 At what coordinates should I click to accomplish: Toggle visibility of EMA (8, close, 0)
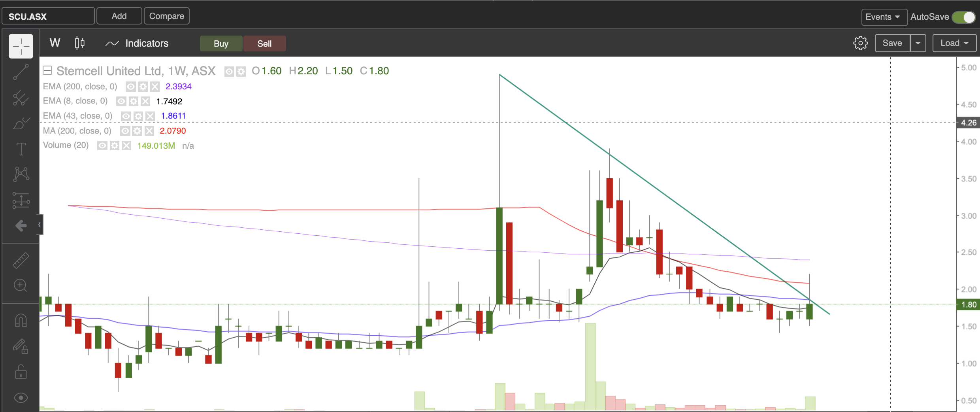(121, 101)
